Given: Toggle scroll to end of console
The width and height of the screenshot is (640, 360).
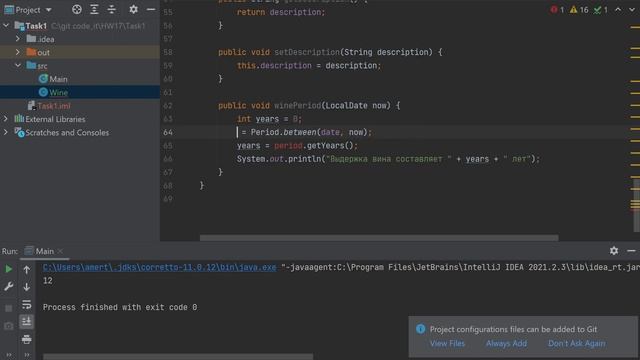Looking at the screenshot, I should click(27, 322).
